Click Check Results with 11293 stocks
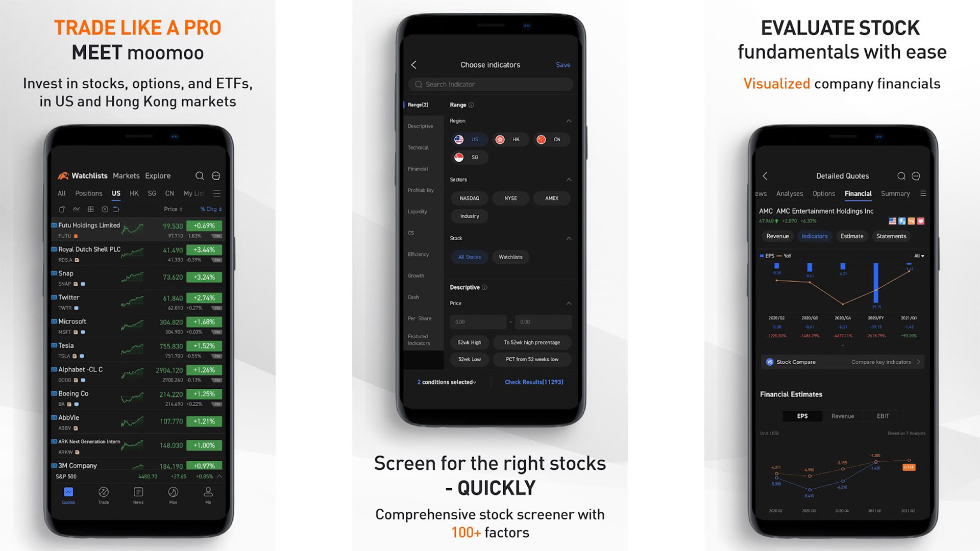The image size is (980, 551). [534, 382]
